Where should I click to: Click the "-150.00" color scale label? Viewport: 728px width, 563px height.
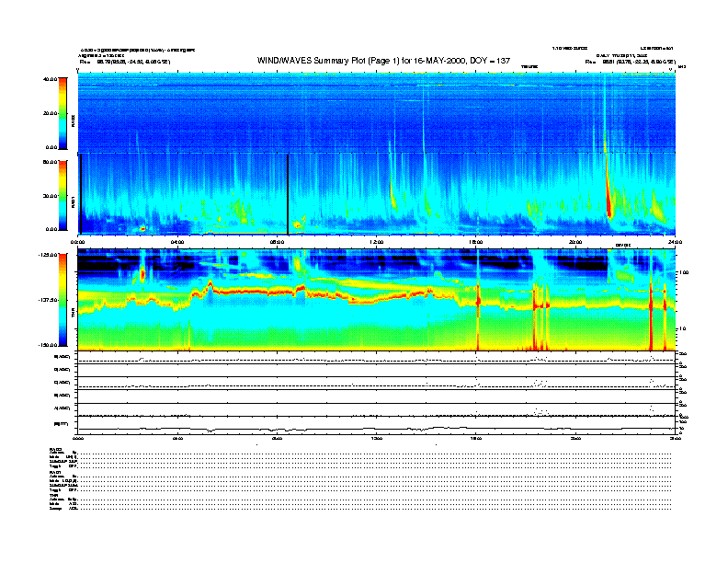(49, 345)
